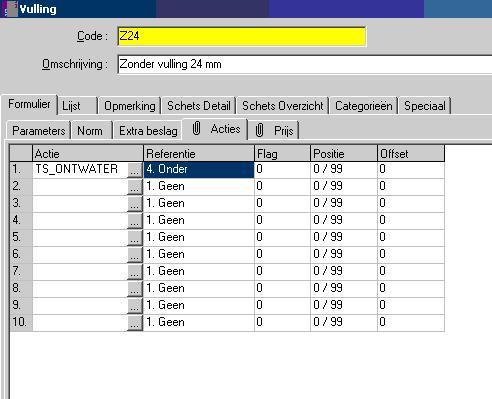Click the Offset value 0 in row 10
492x399 pixels.
coord(411,323)
